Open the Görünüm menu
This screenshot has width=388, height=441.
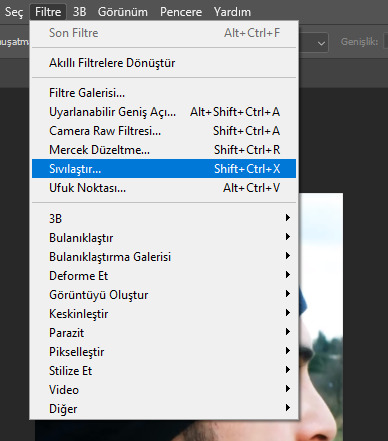[123, 12]
